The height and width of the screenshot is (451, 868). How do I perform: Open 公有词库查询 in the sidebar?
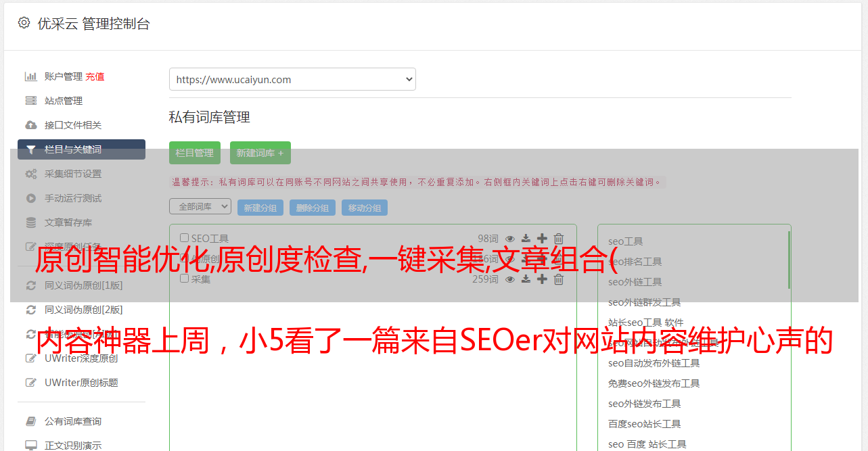[x=73, y=421]
